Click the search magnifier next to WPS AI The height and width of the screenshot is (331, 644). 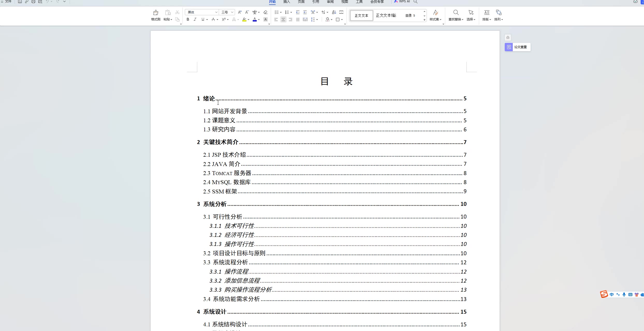tap(415, 2)
